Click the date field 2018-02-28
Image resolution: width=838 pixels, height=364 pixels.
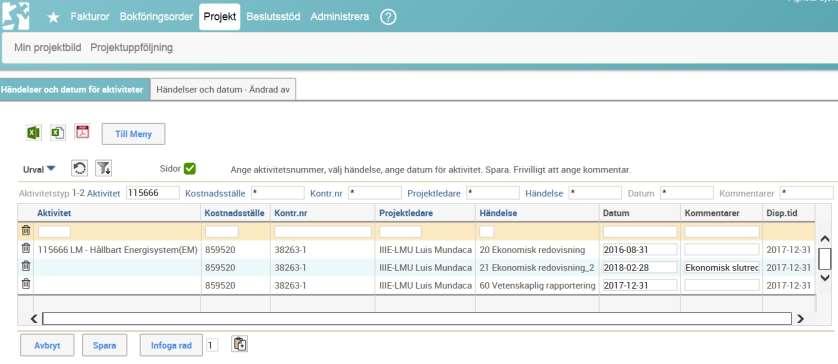[640, 267]
